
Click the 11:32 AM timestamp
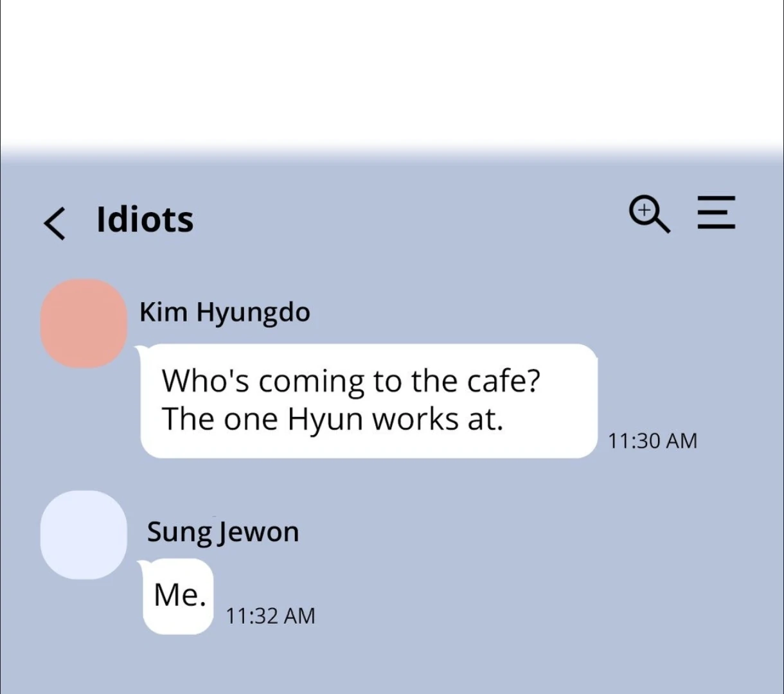click(270, 616)
